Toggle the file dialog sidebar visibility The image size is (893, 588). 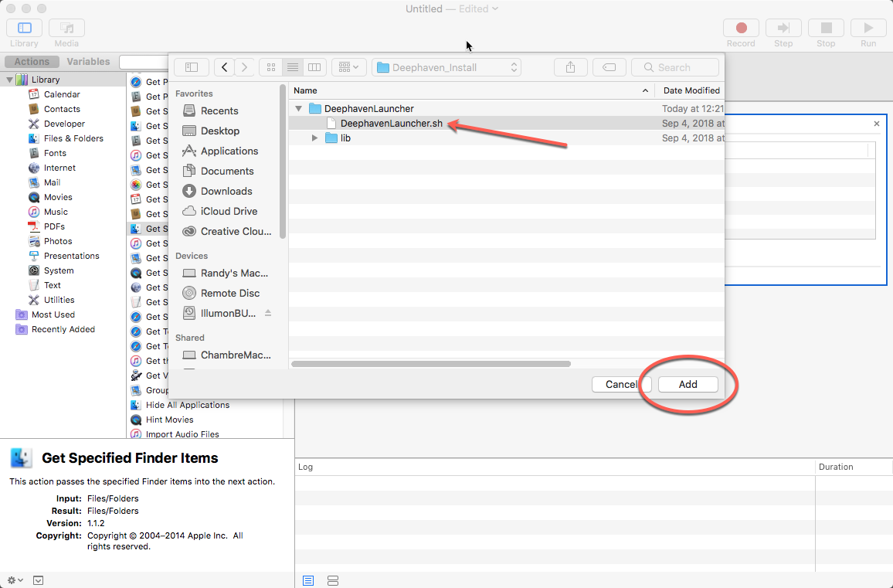pos(192,67)
